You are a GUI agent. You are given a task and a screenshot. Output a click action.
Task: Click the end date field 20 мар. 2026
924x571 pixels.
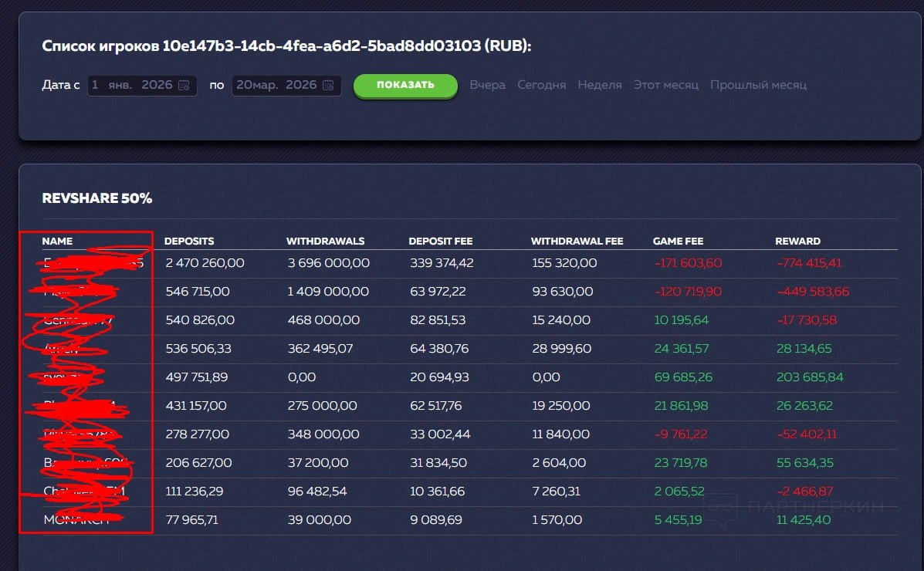[x=286, y=86]
